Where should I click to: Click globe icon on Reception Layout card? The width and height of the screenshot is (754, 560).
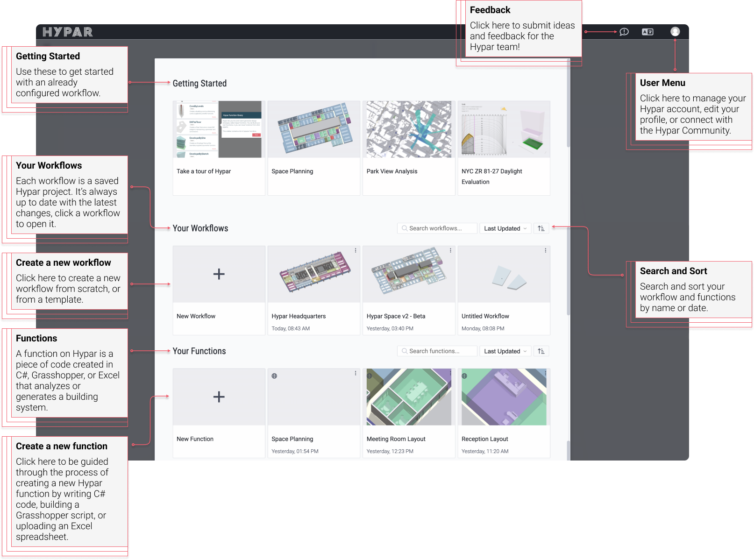464,376
